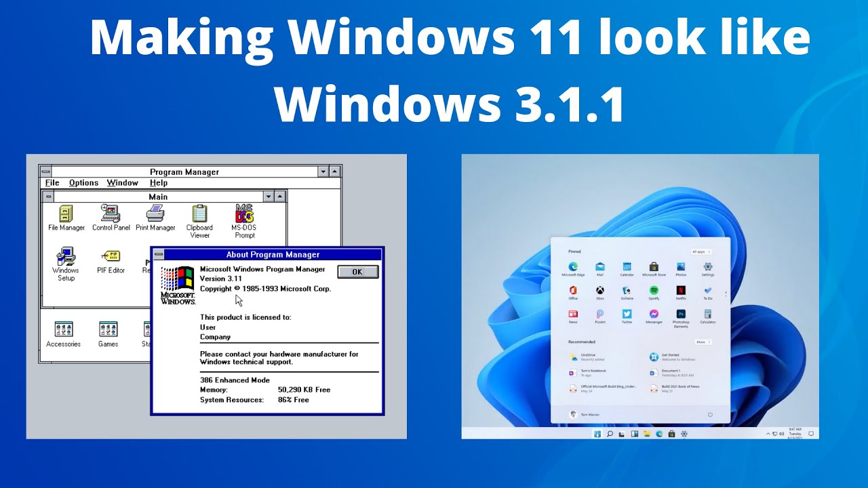Viewport: 868px width, 488px height.
Task: Open Edge icon on taskbar
Action: tap(659, 434)
